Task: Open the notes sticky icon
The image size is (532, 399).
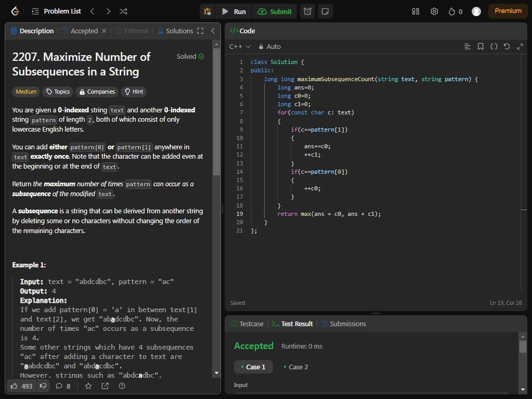Action: [325, 11]
